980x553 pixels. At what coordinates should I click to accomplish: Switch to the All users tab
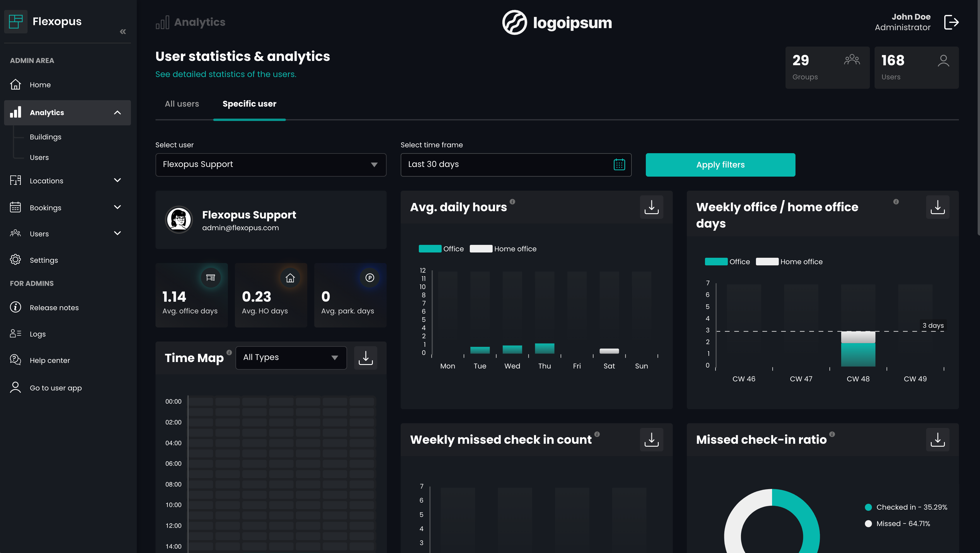182,104
